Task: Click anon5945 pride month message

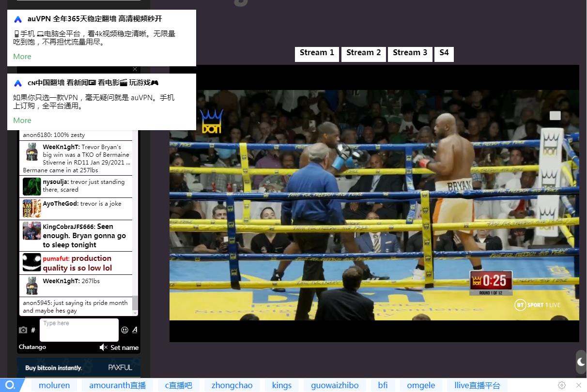Action: pyautogui.click(x=75, y=307)
